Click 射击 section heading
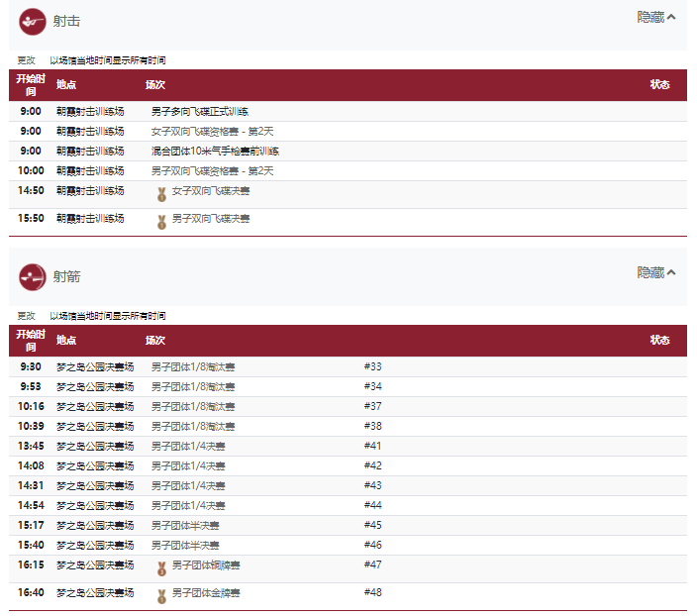This screenshot has height=616, width=697. [x=66, y=22]
